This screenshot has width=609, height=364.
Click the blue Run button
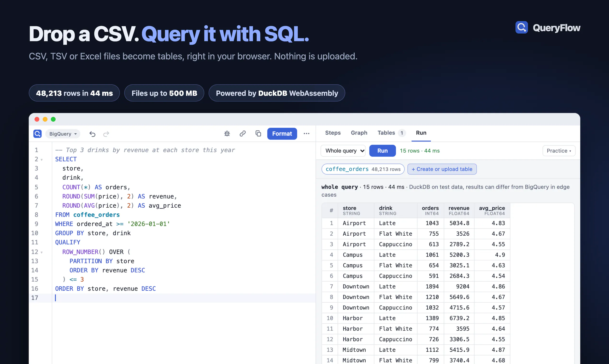382,151
